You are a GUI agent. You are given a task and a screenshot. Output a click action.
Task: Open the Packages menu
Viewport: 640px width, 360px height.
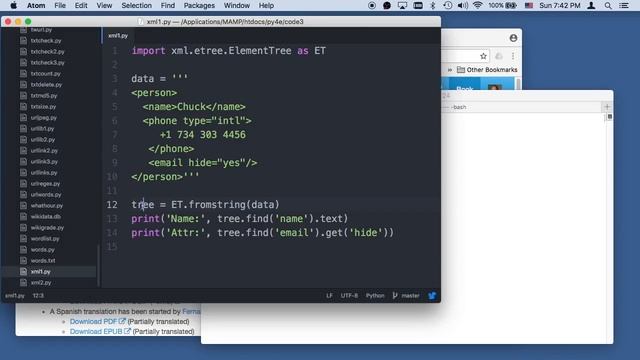(199, 6)
